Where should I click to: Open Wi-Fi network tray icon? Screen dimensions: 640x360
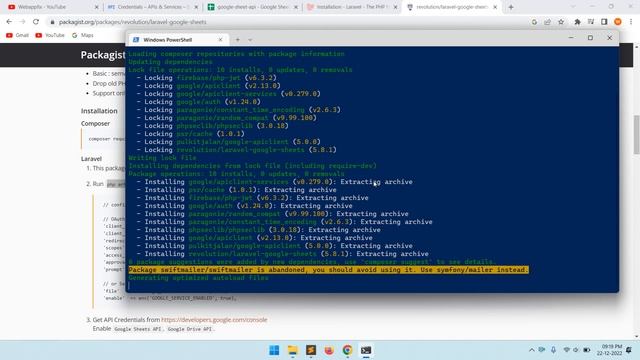point(566,350)
